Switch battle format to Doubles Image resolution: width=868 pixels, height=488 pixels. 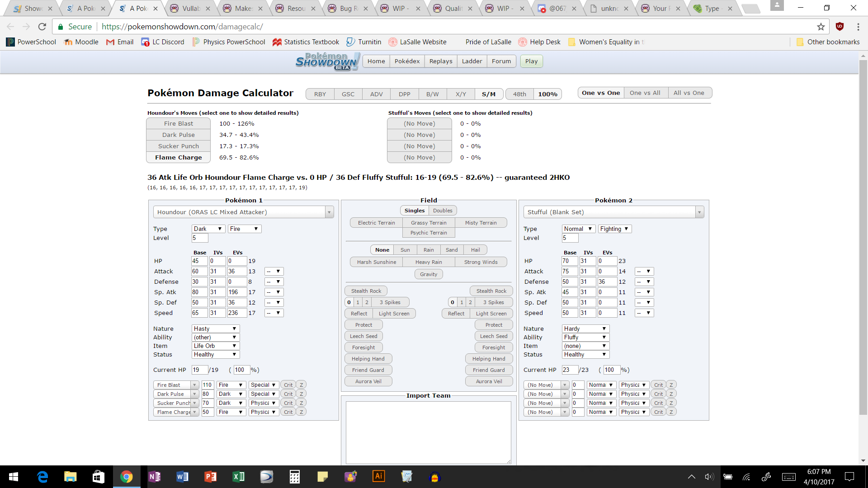(x=443, y=211)
